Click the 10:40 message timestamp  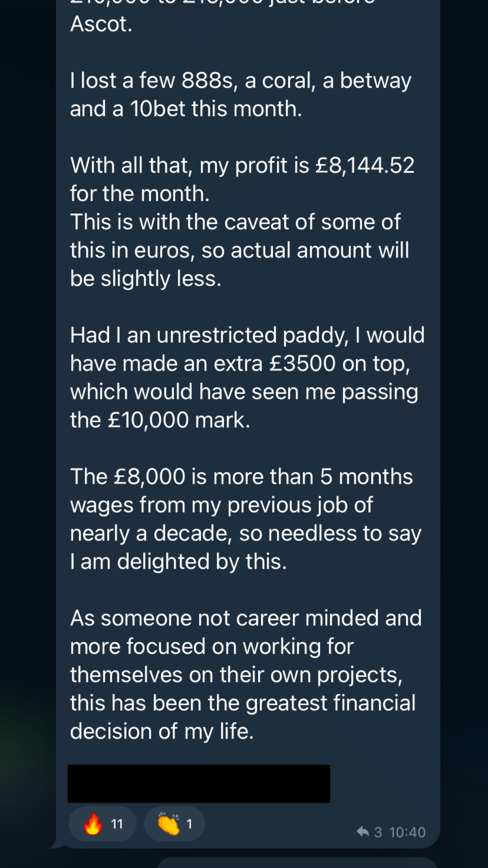pos(407,832)
